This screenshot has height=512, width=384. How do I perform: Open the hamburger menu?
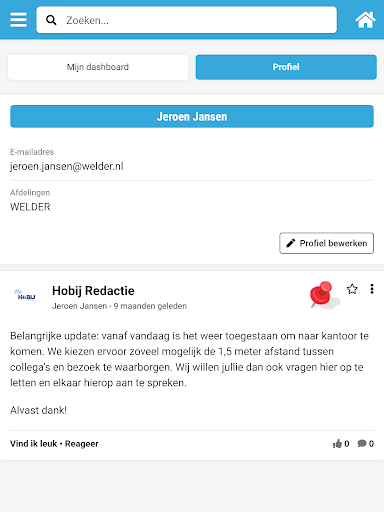18,20
